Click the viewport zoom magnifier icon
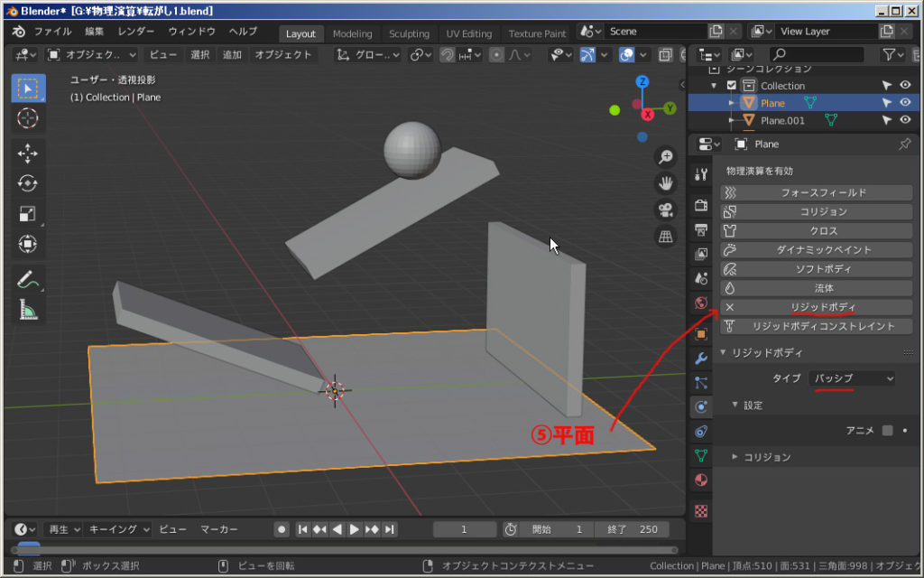Image resolution: width=924 pixels, height=578 pixels. pyautogui.click(x=666, y=155)
